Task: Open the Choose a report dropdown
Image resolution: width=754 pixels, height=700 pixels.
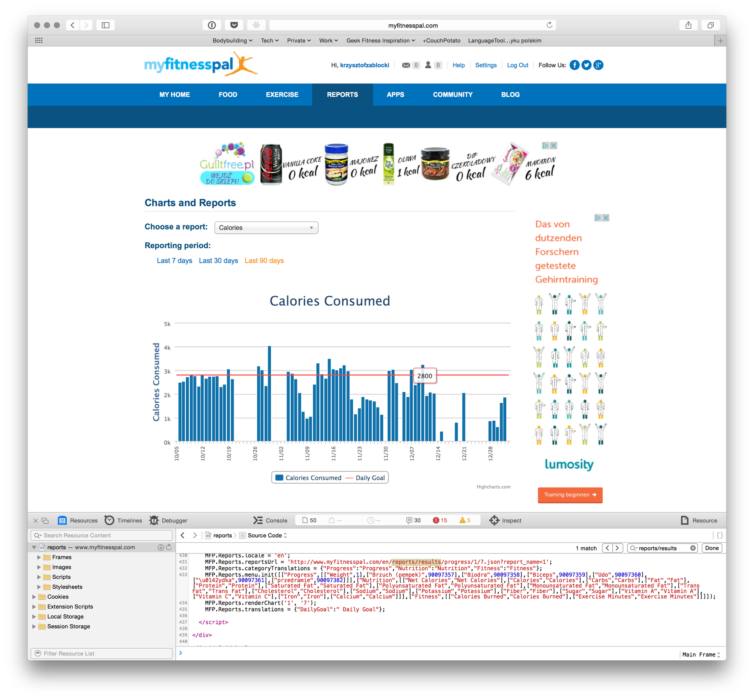Action: coord(266,228)
